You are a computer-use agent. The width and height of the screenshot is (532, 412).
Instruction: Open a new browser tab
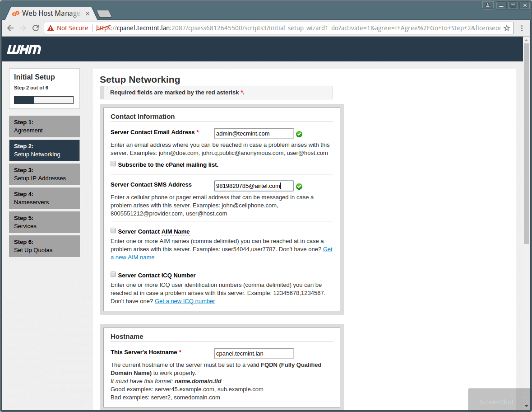pos(104,14)
